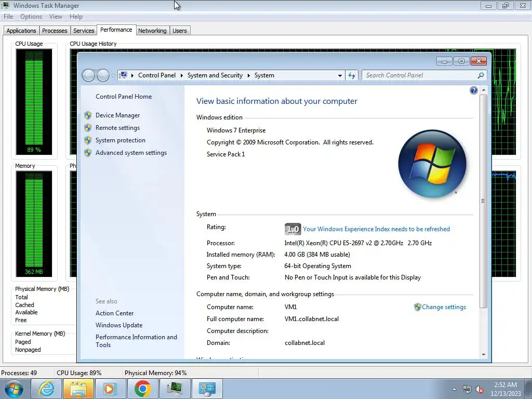Select Task Manager taskbar button

[x=175, y=389]
